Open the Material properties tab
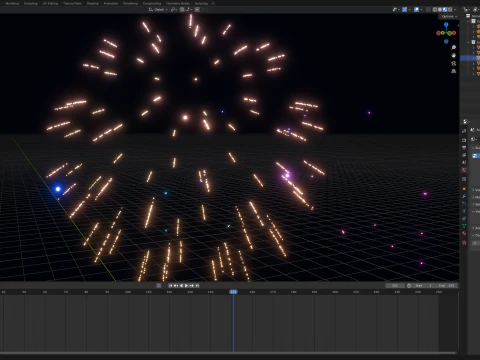The height and width of the screenshot is (360, 480). (x=464, y=233)
